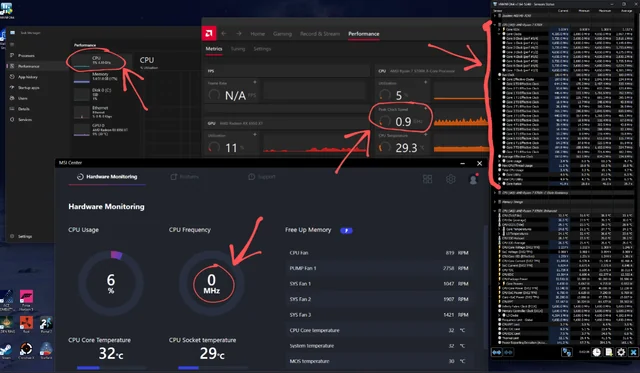Viewport: 640px width, 373px height.
Task: Select GPU 0 in Task Manager list
Action: [101, 129]
